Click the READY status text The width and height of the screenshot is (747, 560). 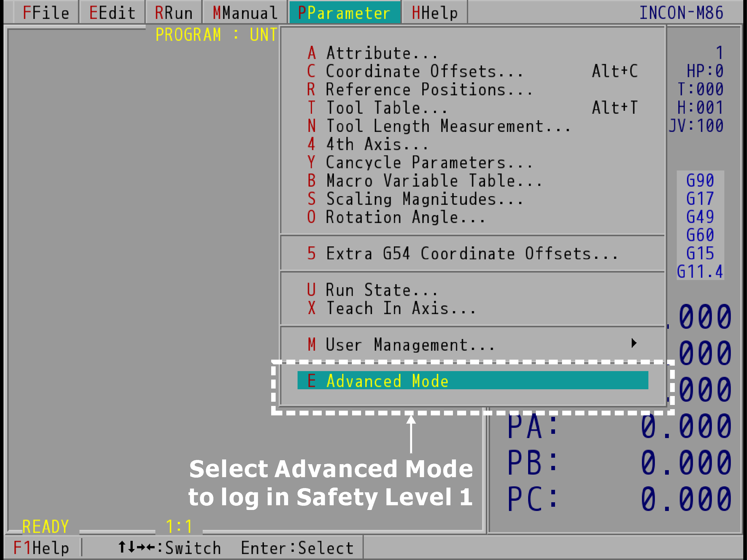coord(46,527)
